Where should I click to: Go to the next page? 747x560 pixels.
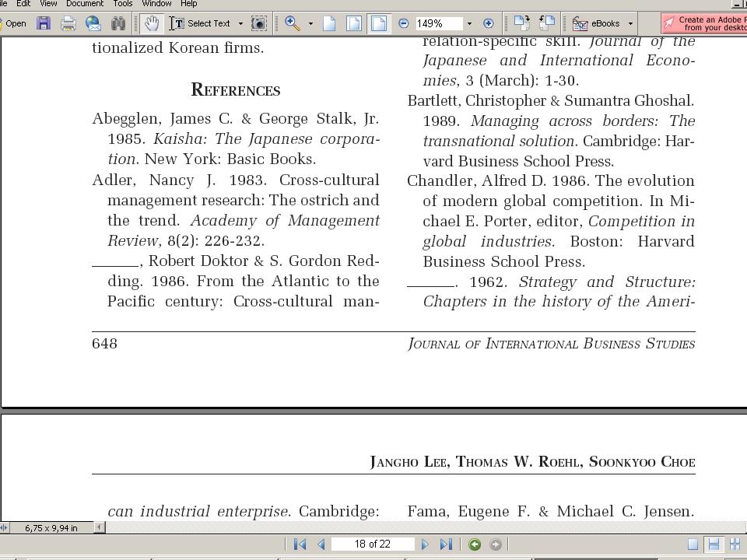(x=425, y=544)
